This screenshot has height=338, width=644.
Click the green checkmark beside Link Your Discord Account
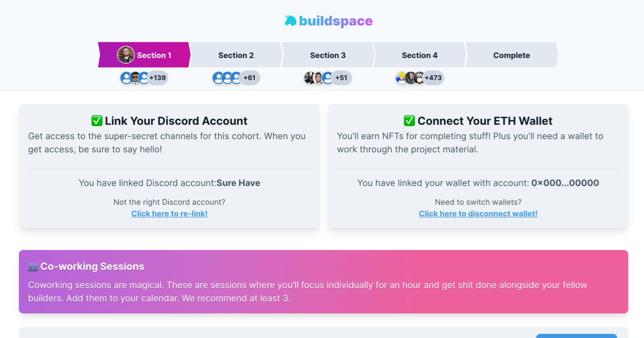pos(97,121)
